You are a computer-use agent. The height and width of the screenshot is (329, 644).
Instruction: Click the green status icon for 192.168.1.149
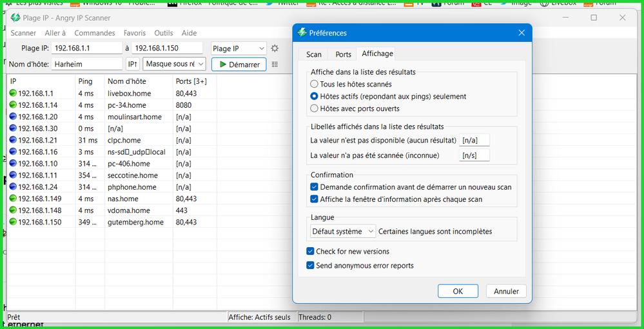coord(13,199)
